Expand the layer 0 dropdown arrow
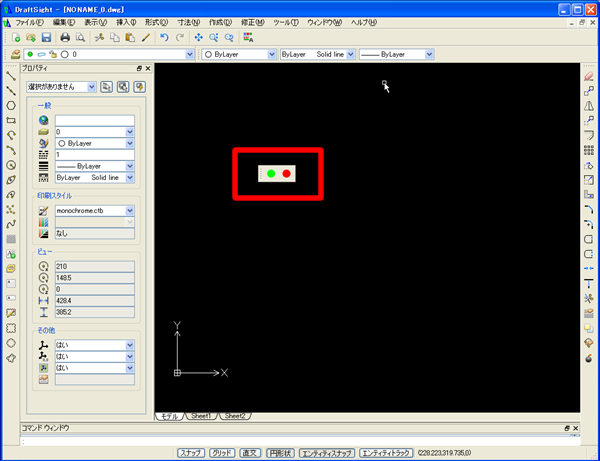600x461 pixels. [189, 54]
